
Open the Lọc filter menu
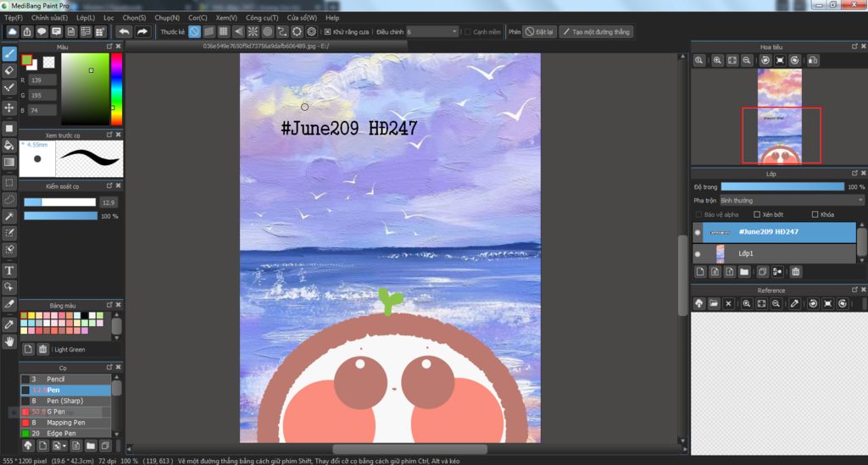(x=108, y=18)
